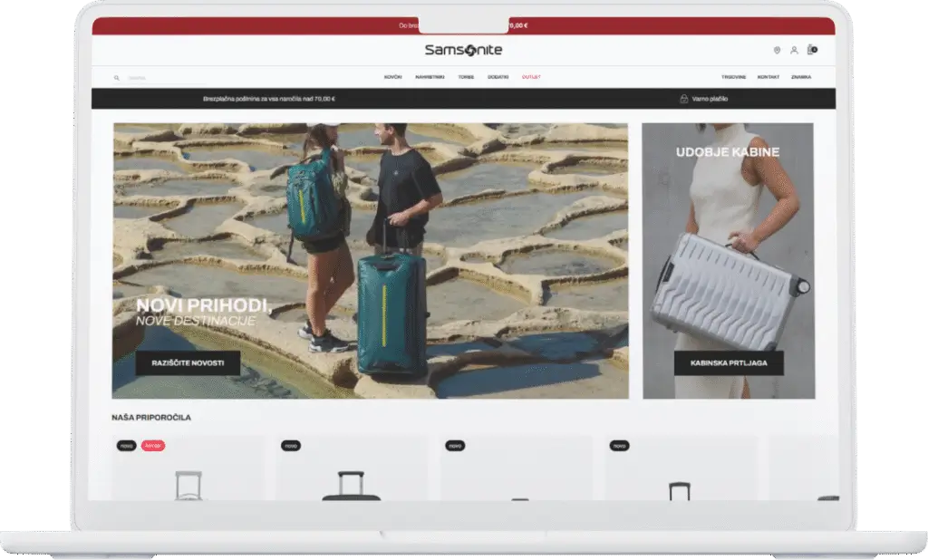This screenshot has width=928, height=560.
Task: Click the search magnifier icon
Action: (x=116, y=78)
